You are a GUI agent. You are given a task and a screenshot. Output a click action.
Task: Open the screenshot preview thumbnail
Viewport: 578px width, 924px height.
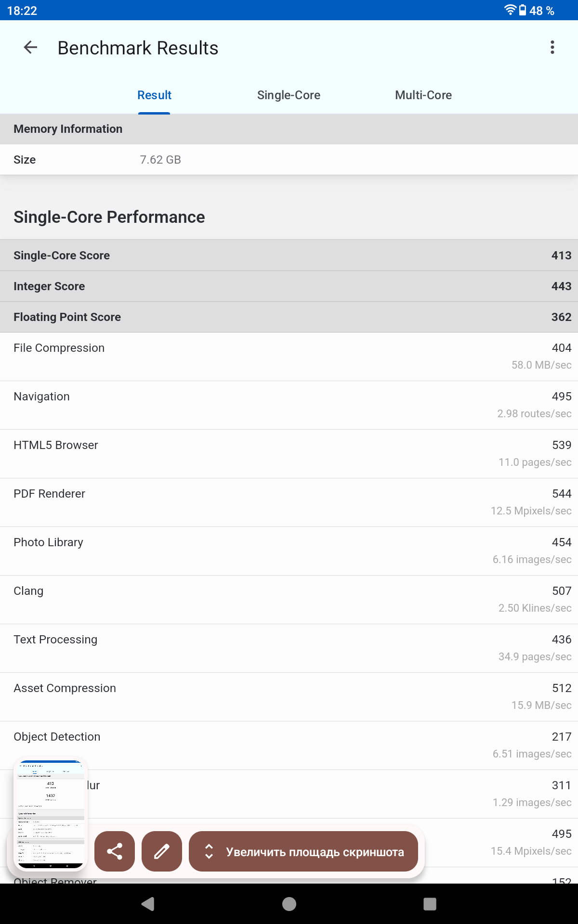(51, 814)
